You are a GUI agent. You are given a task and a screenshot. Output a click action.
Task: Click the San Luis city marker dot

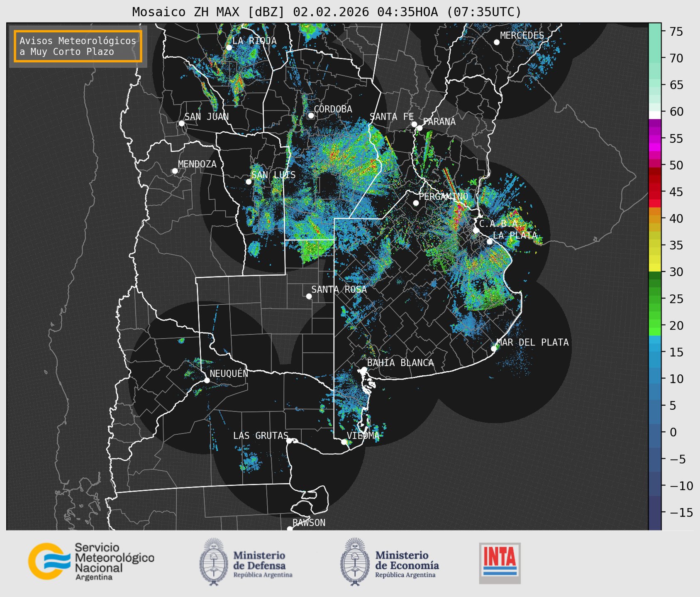[x=249, y=182]
